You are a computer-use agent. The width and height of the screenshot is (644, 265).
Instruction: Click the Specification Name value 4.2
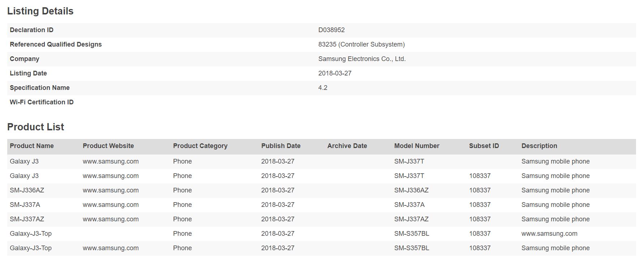click(323, 88)
